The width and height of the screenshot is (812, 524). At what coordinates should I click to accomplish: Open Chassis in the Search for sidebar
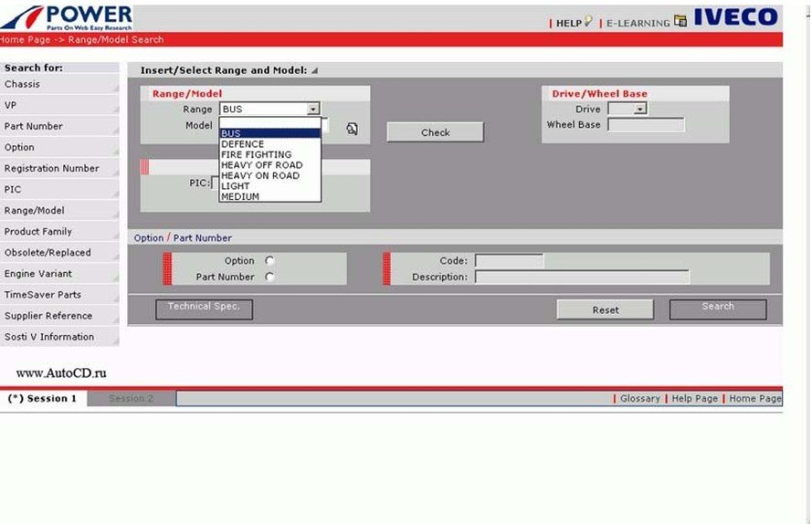[22, 84]
